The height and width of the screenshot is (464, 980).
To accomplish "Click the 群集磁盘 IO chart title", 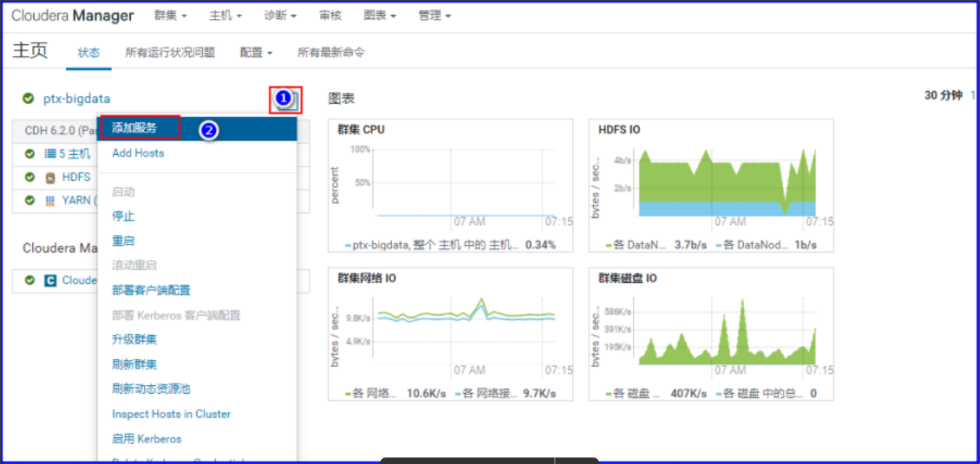I will 627,278.
